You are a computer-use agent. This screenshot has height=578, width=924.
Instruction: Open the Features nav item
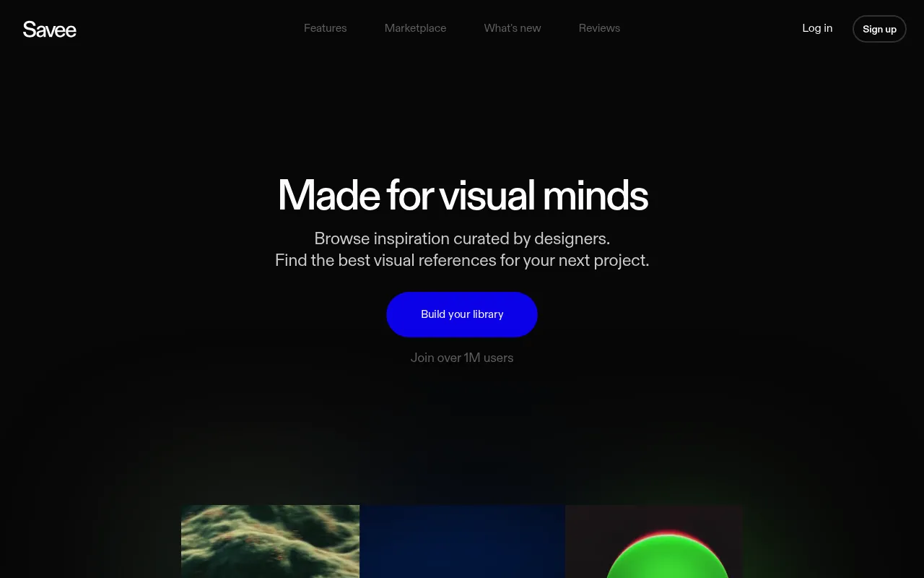coord(326,28)
